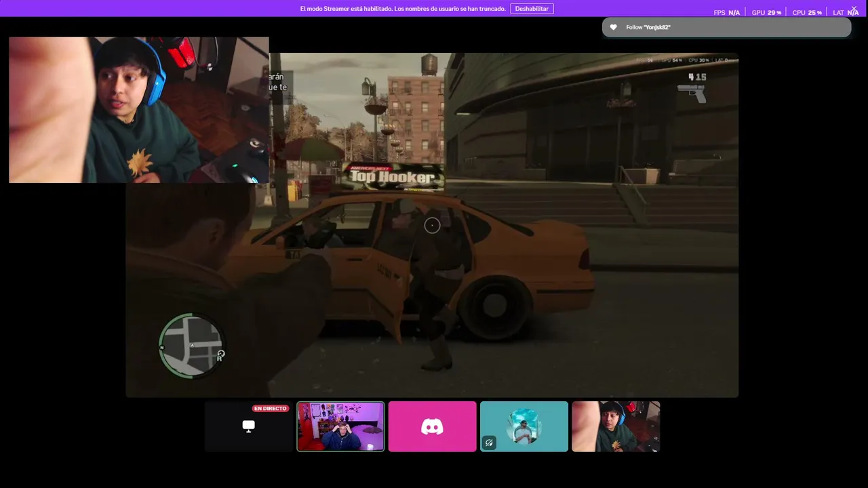Image resolution: width=868 pixels, height=488 pixels.
Task: Click the large webcam overlay on the stream
Action: coord(139,110)
